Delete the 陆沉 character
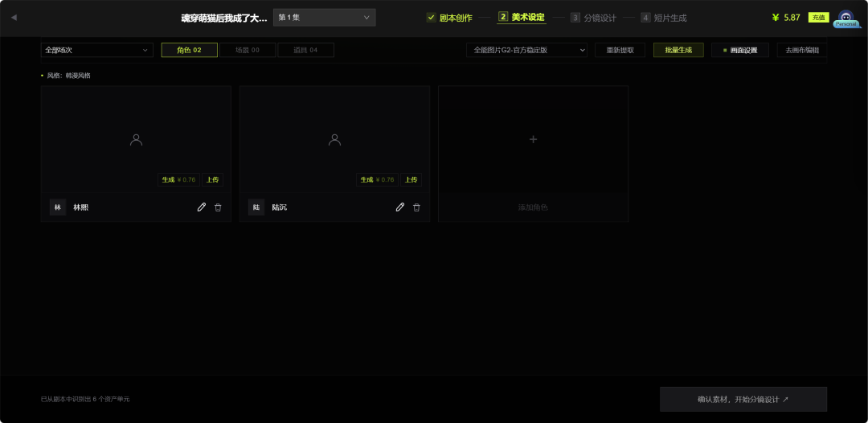Image resolution: width=868 pixels, height=423 pixels. pos(417,207)
